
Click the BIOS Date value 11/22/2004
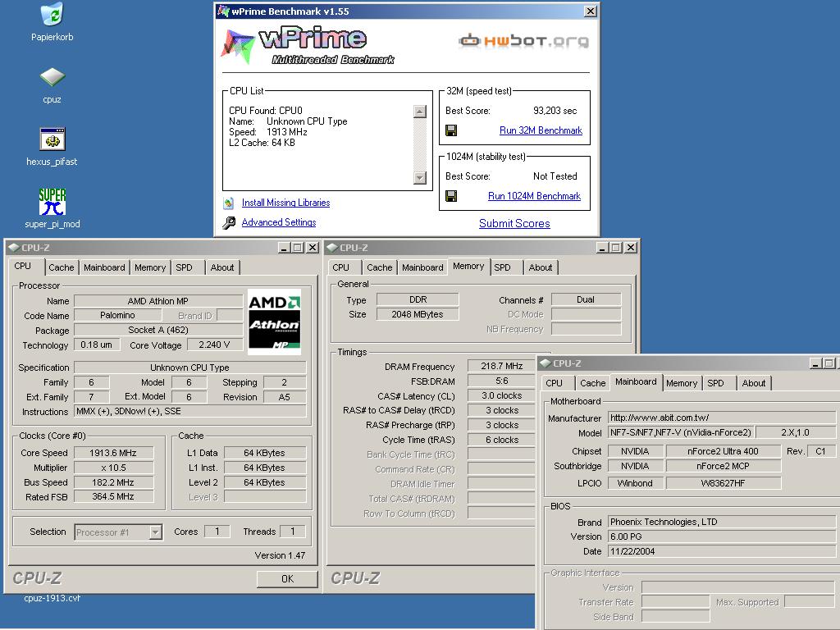click(722, 551)
